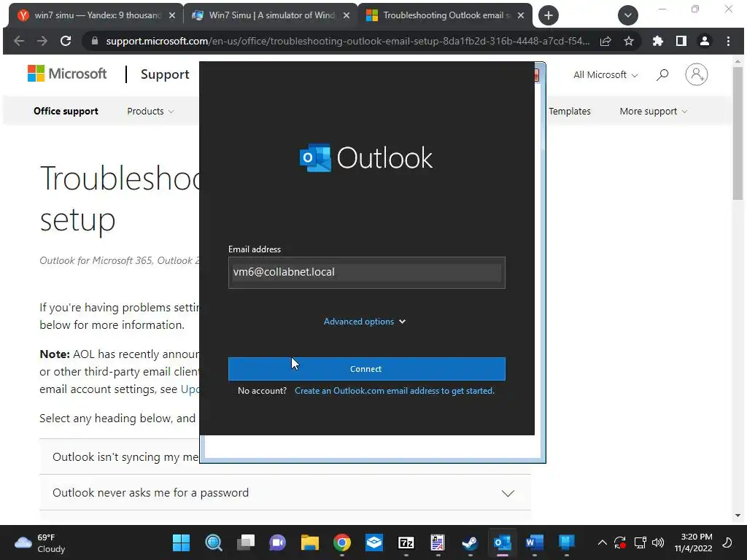Click scrollbar down arrow on page
747x560 pixels.
[x=738, y=516]
